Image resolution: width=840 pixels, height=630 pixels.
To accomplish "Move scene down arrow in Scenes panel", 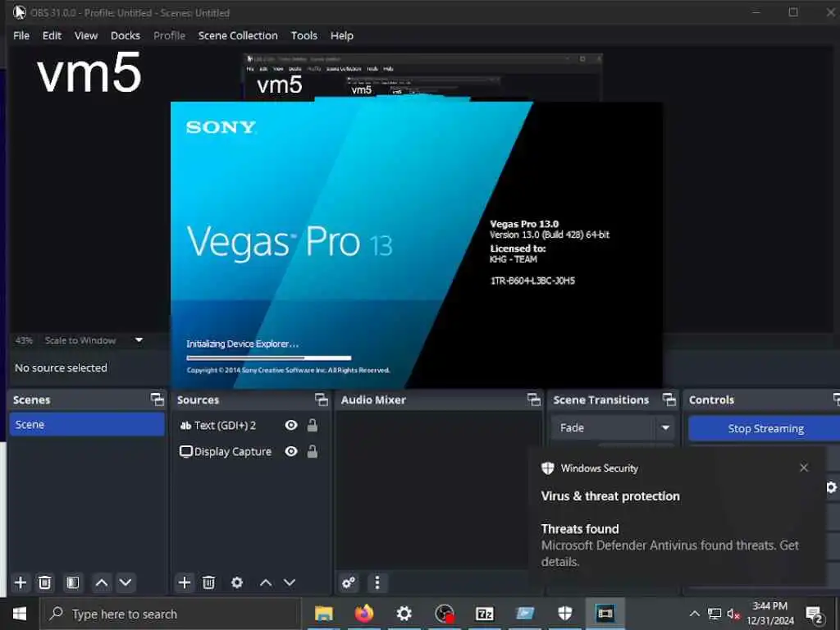I will coord(126,582).
